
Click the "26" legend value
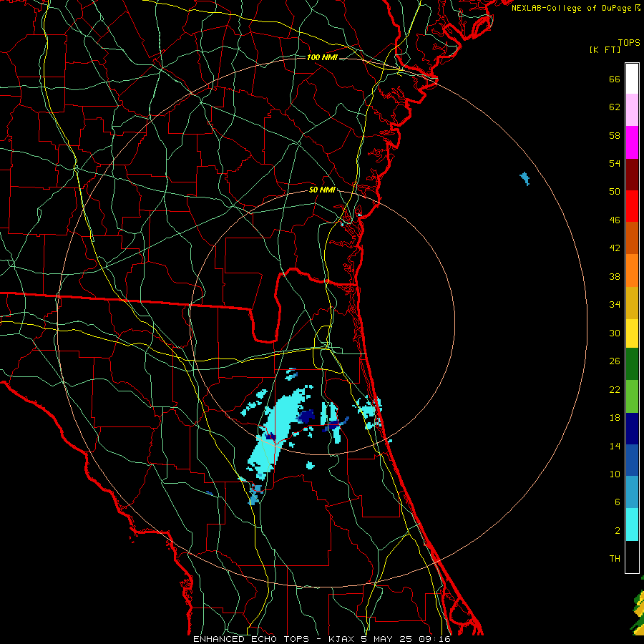pos(615,361)
